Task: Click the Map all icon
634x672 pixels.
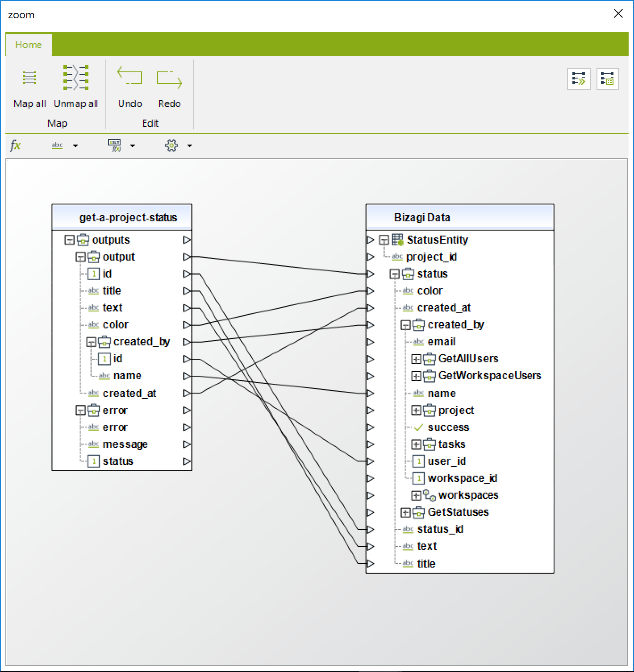Action: pyautogui.click(x=29, y=78)
